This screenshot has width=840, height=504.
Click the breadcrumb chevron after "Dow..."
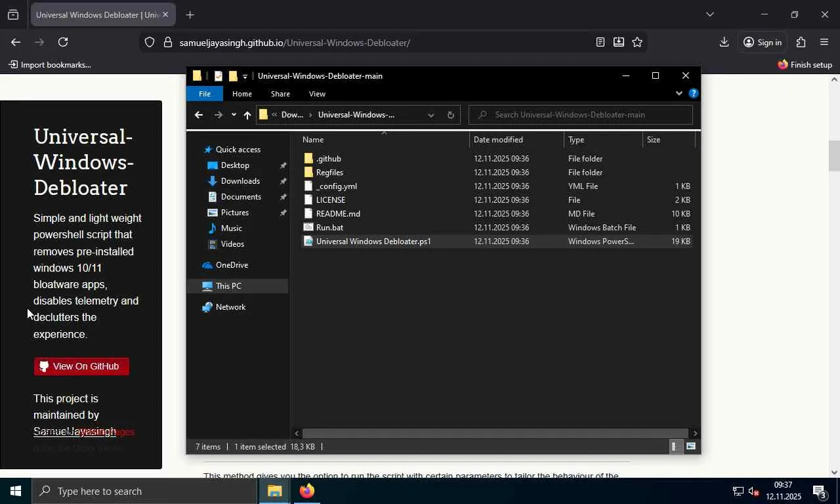tap(310, 115)
